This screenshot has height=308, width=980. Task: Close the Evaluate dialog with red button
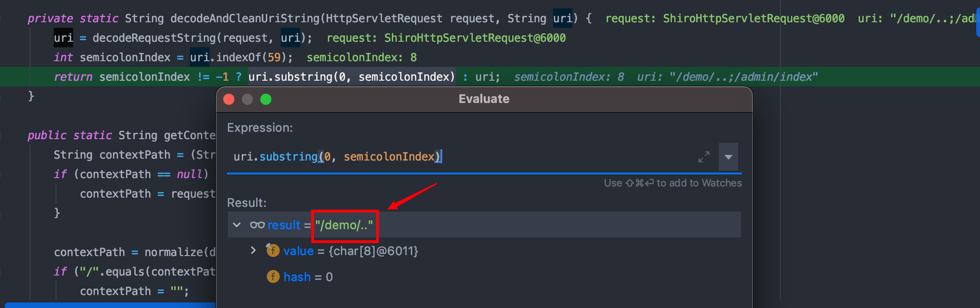point(229,99)
